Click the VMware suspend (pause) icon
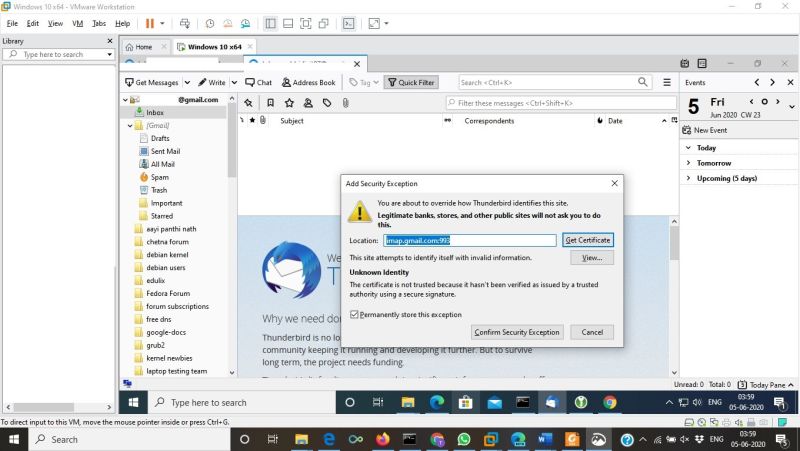Image resolution: width=800 pixels, height=451 pixels. 149,23
